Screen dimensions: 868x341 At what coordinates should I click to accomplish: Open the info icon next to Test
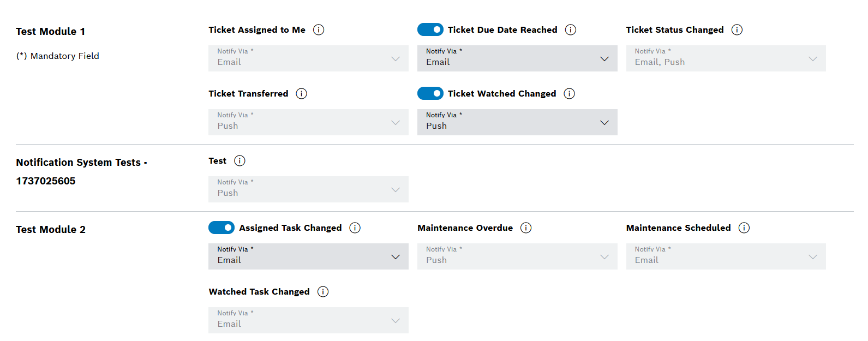pos(240,161)
